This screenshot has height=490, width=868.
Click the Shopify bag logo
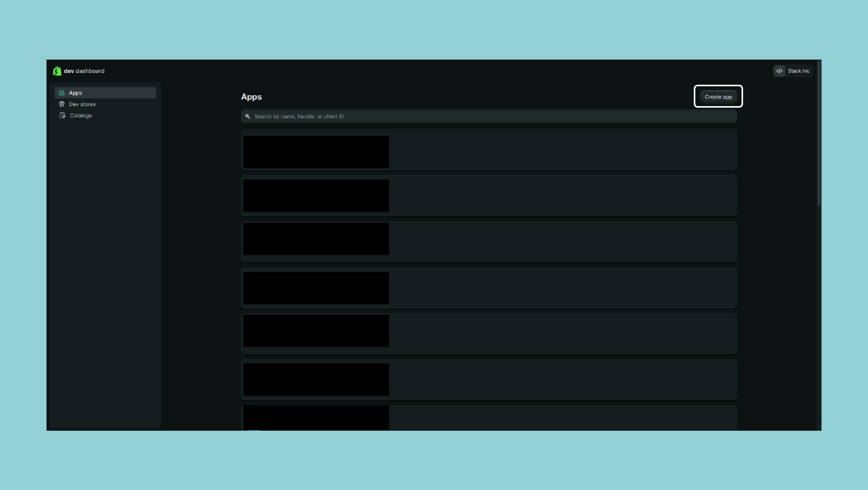point(57,71)
